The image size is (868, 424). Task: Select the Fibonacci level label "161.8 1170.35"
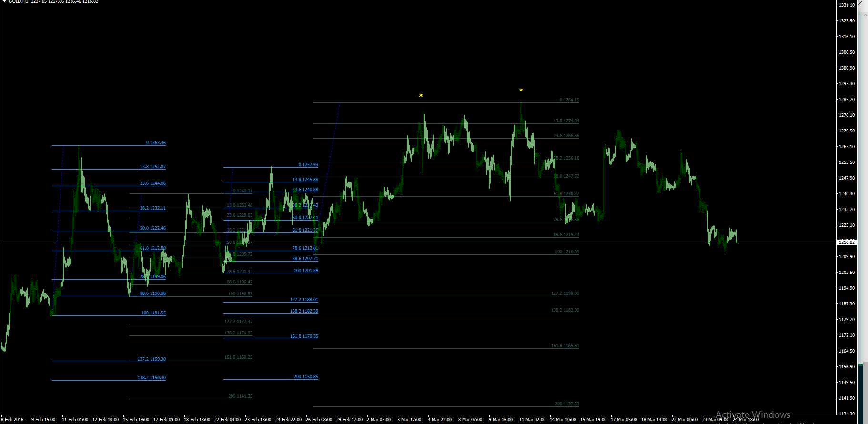pyautogui.click(x=304, y=336)
